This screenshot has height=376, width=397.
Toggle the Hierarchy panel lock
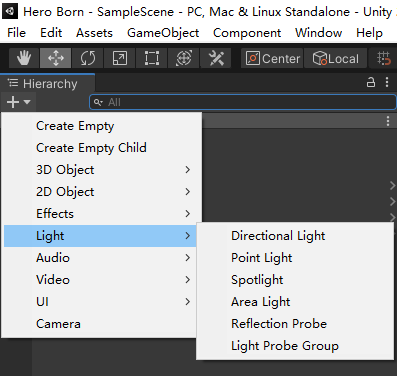click(371, 82)
